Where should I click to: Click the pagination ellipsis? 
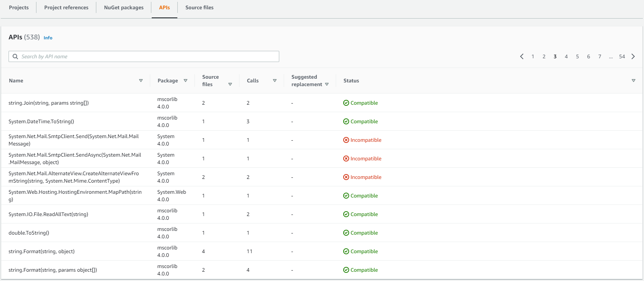(611, 57)
